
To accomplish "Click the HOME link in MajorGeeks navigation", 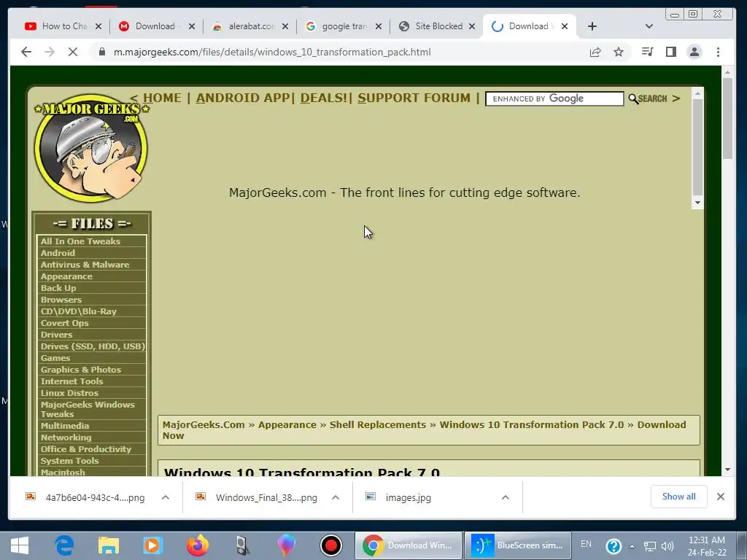I will (162, 98).
